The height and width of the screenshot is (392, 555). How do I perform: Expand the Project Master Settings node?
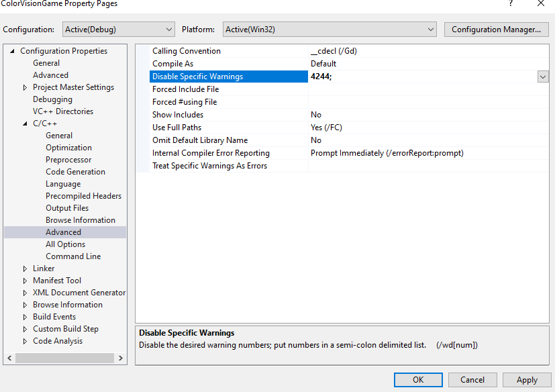pos(26,87)
